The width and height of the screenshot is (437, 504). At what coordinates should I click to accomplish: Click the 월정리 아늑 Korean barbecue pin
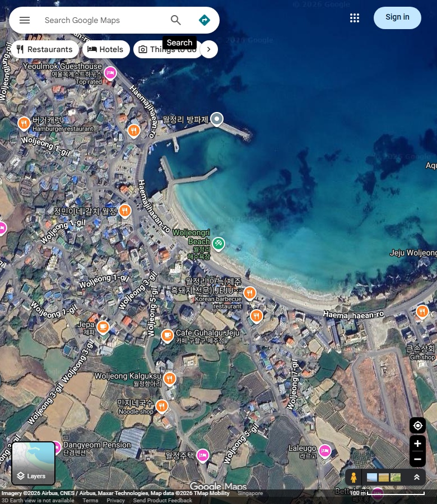click(x=249, y=293)
